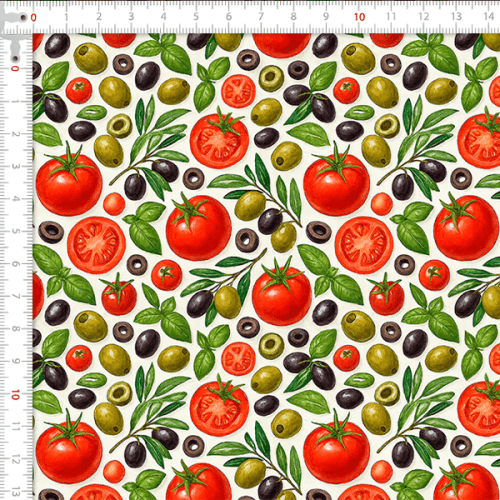Click the number 1 on the vertical ruler

click(x=15, y=101)
